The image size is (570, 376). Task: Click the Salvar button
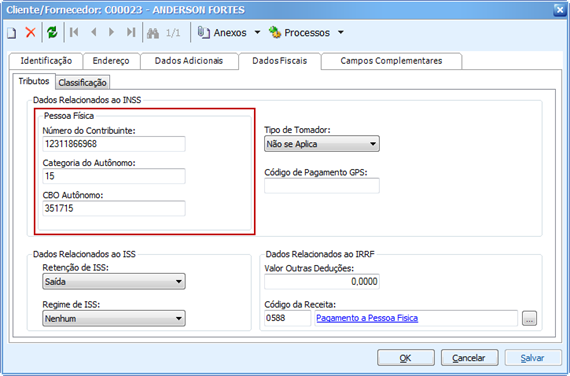click(x=533, y=358)
